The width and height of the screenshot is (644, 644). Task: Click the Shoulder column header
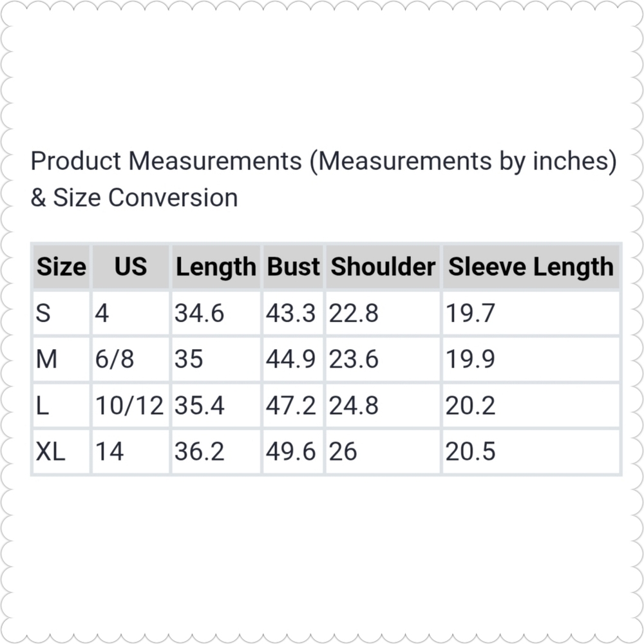click(383, 267)
